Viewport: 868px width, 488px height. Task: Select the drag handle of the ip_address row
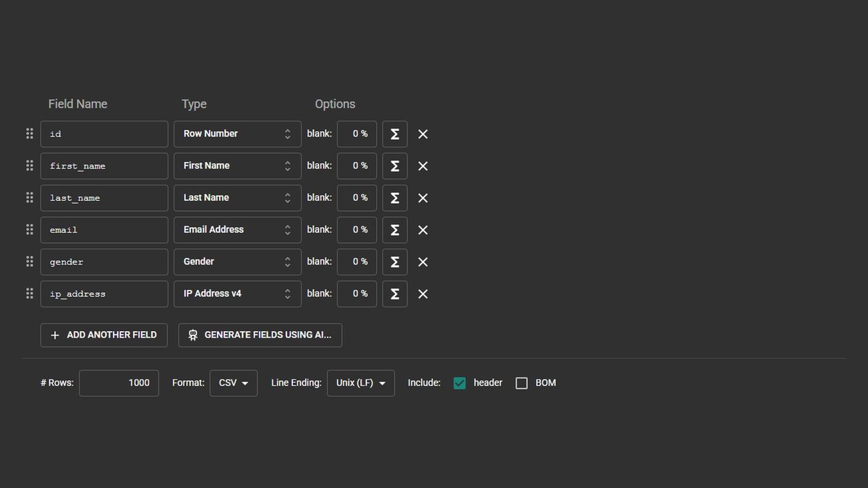coord(30,294)
